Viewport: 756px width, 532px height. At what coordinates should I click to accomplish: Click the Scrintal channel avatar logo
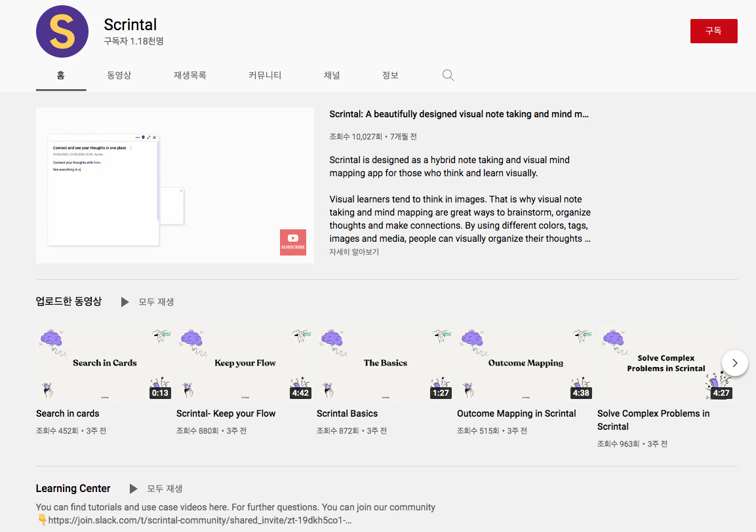tap(62, 32)
